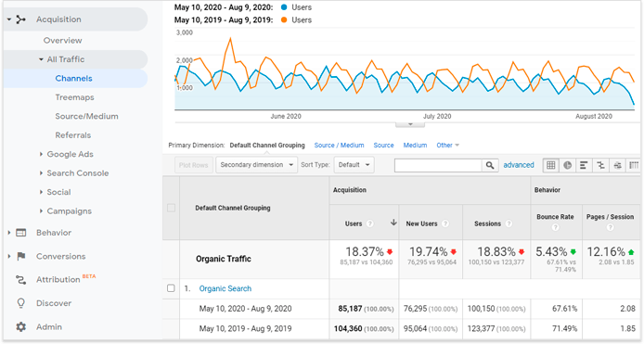Switch to pie chart percentage view

(568, 165)
